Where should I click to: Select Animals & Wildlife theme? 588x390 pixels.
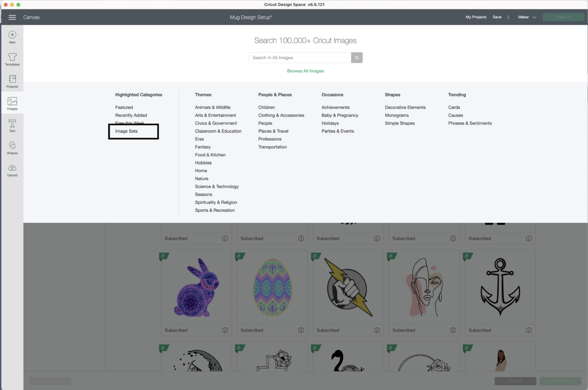[213, 107]
